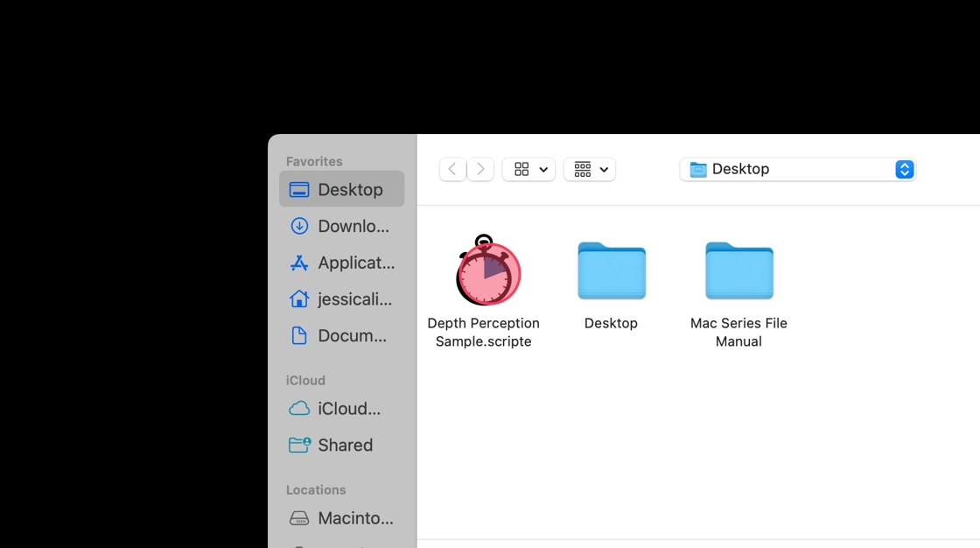Go back with the left chevron

[452, 169]
